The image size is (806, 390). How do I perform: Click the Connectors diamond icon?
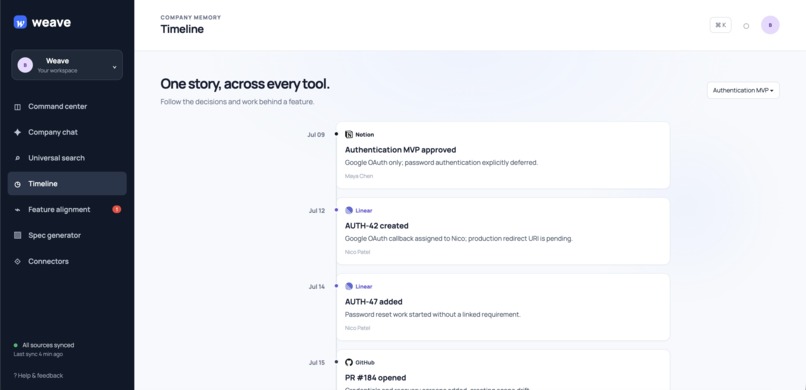[x=17, y=261]
